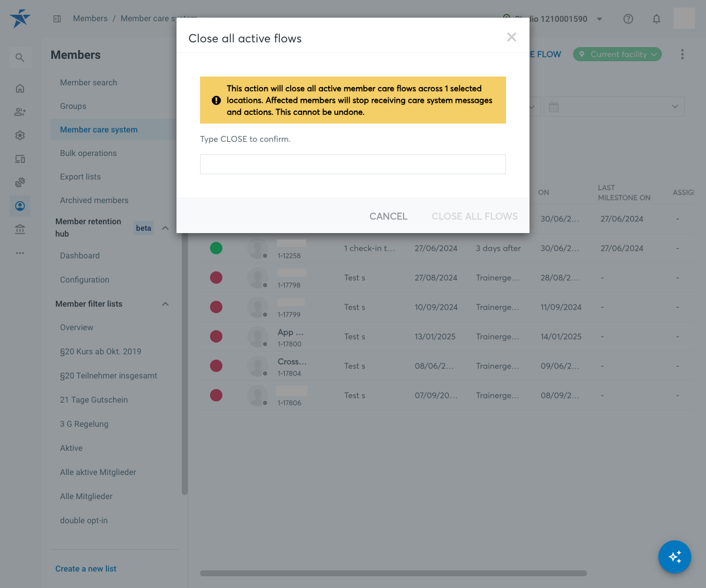Click the red status dot for member 1-17806
The image size is (706, 588).
pyautogui.click(x=216, y=395)
